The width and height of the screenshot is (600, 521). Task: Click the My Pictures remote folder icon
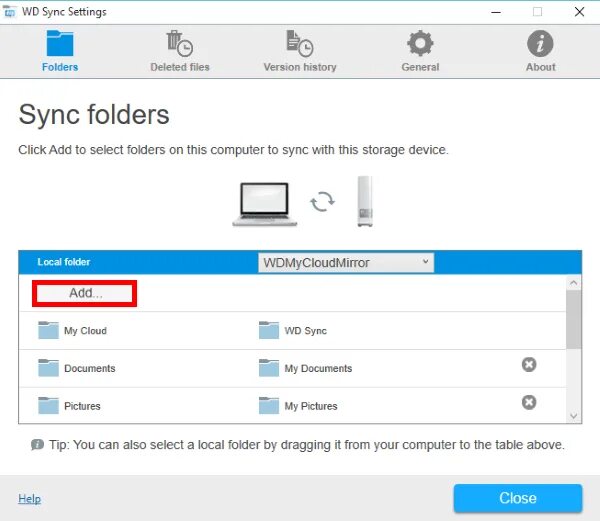[269, 405]
